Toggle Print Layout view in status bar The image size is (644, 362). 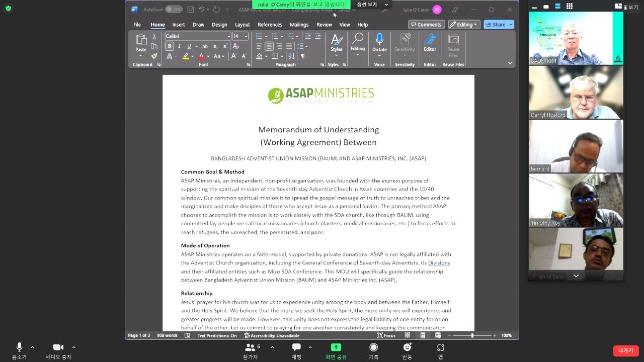coord(423,335)
